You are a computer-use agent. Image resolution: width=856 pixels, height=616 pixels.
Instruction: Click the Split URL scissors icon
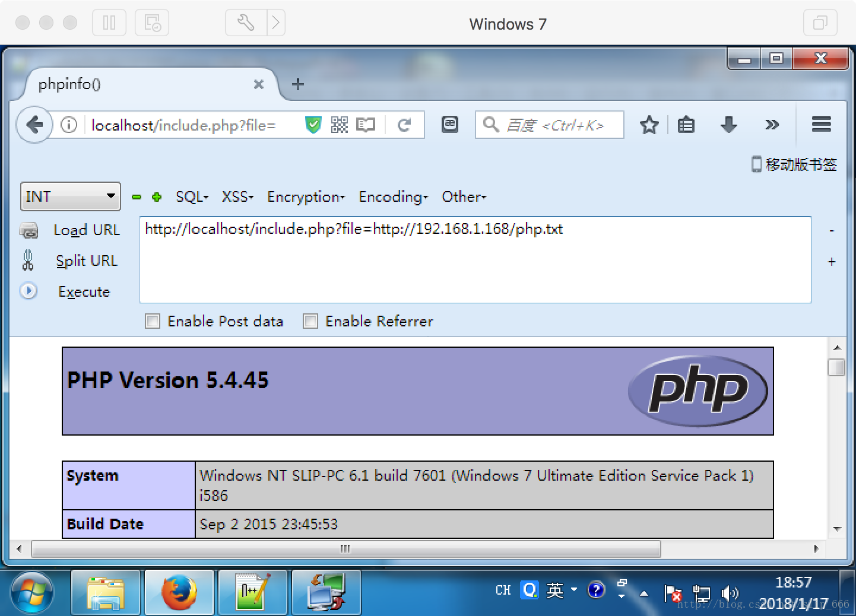click(x=28, y=261)
